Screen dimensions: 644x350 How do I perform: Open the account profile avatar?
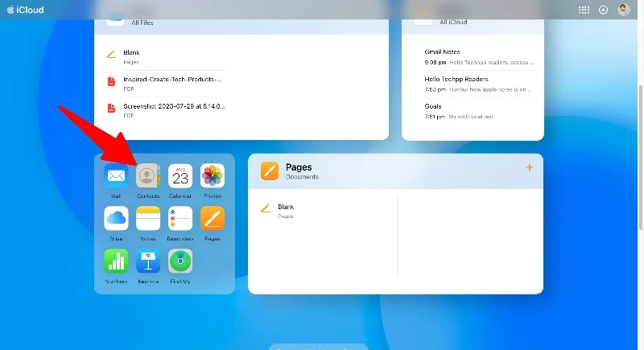623,10
